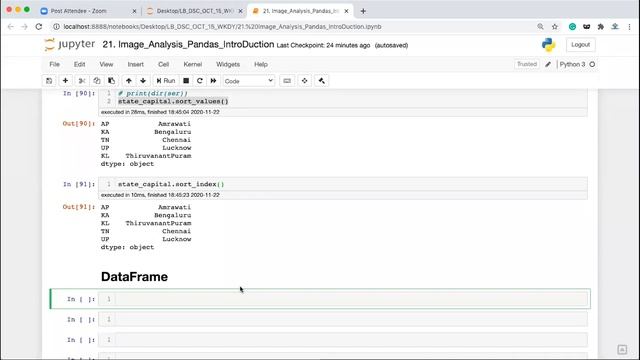
Task: Click the Last Checkpoint text
Action: click(x=323, y=45)
